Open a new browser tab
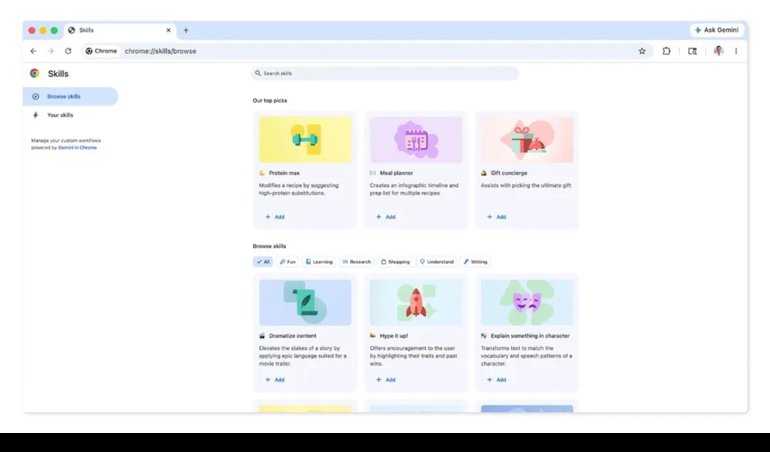 [186, 30]
